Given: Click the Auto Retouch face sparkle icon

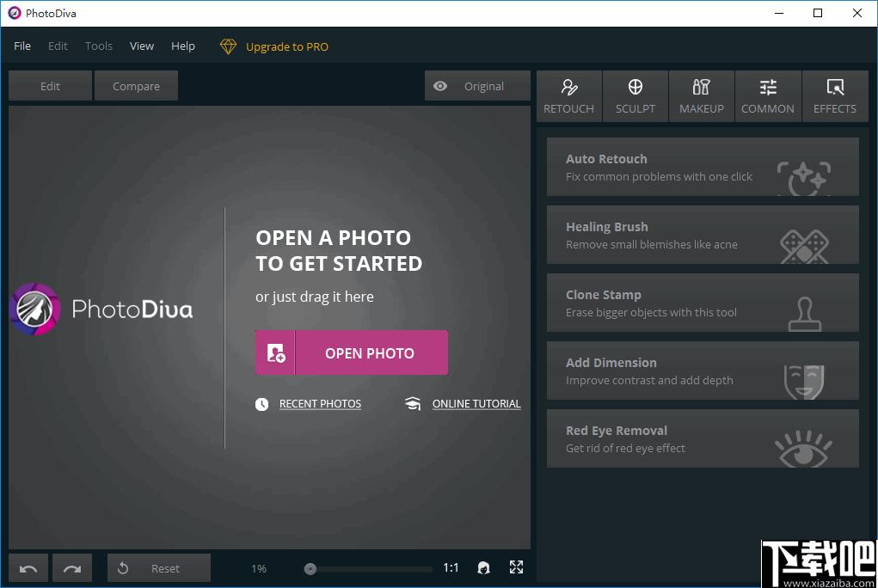Looking at the screenshot, I should [804, 178].
